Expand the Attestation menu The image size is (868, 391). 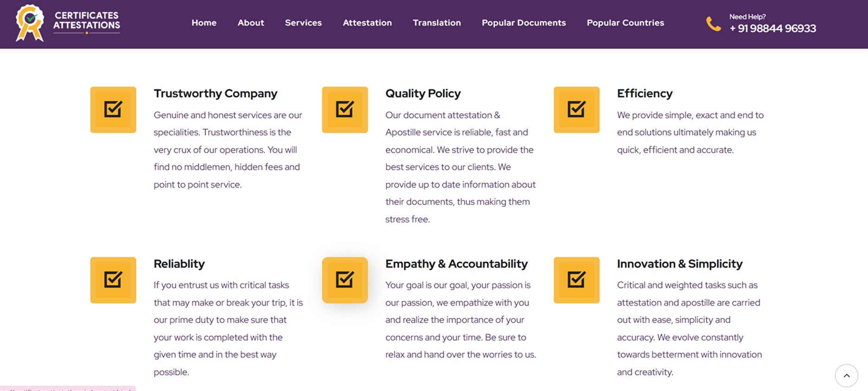point(367,23)
